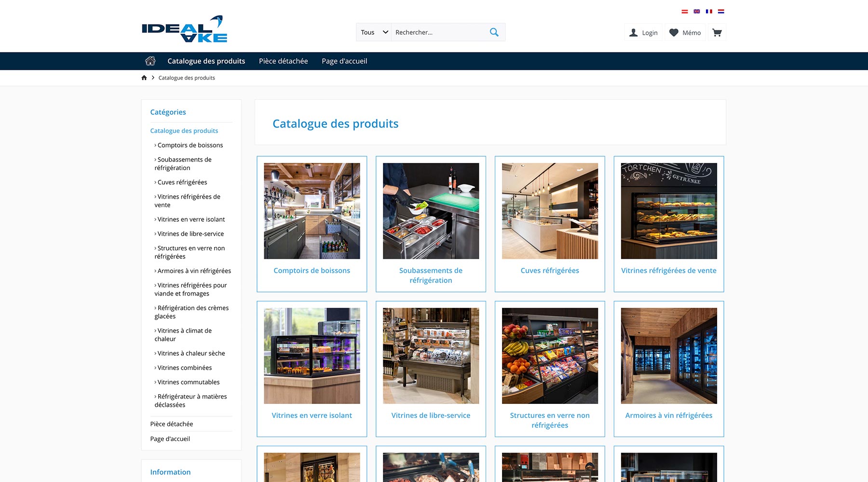
Task: Switch site language to English via UK flag
Action: click(x=697, y=10)
